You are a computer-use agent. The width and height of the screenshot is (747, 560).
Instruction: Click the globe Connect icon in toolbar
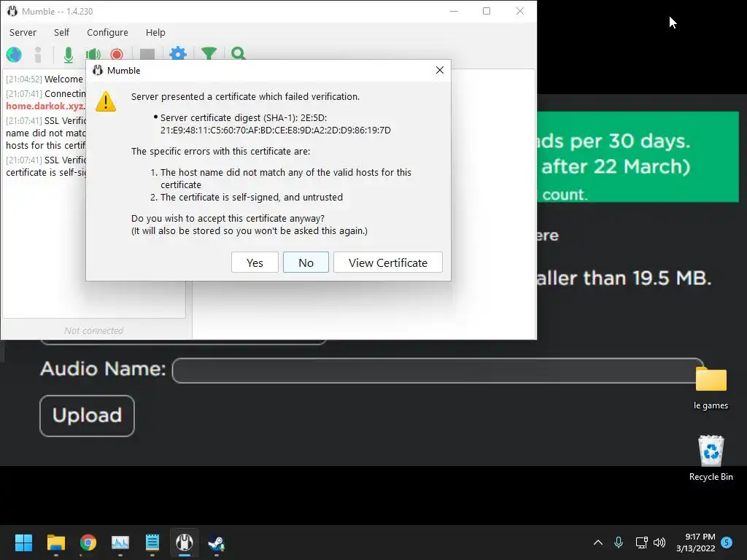pyautogui.click(x=14, y=54)
